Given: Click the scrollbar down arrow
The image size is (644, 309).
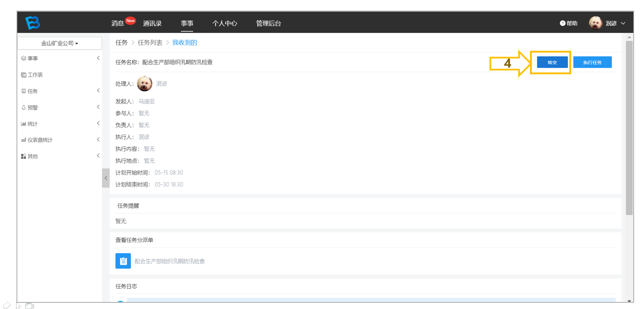Looking at the screenshot, I should 629,301.
